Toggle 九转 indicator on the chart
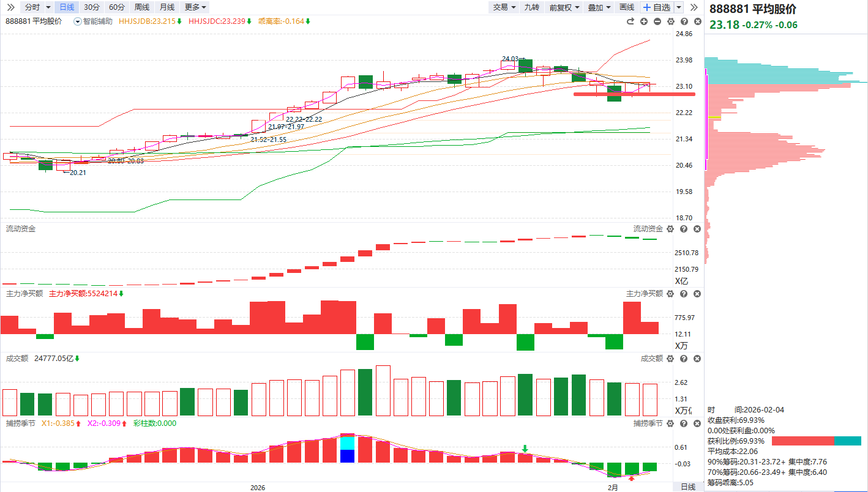 click(x=531, y=7)
